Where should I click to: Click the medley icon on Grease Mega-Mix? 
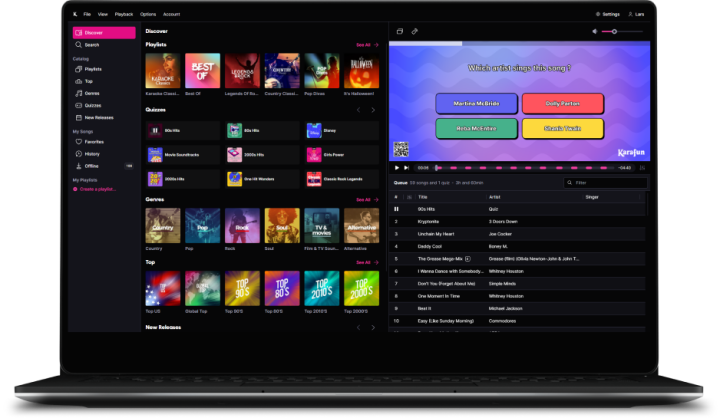tap(467, 259)
